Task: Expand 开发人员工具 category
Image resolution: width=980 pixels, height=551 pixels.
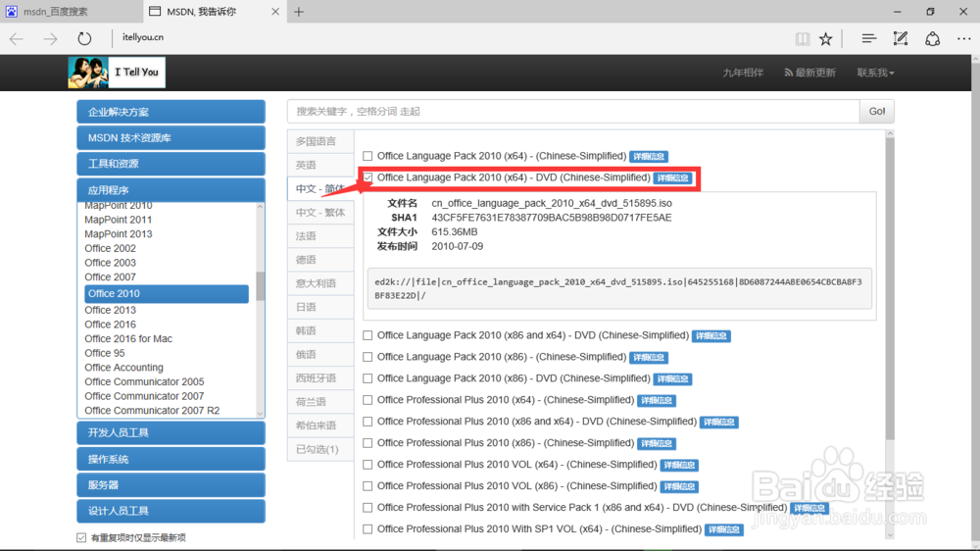Action: [x=171, y=432]
